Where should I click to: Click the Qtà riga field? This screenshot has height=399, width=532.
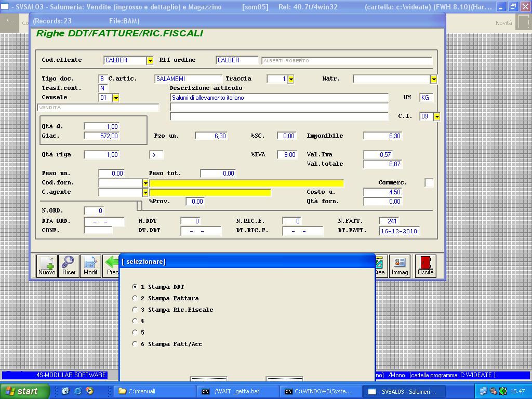(x=102, y=155)
